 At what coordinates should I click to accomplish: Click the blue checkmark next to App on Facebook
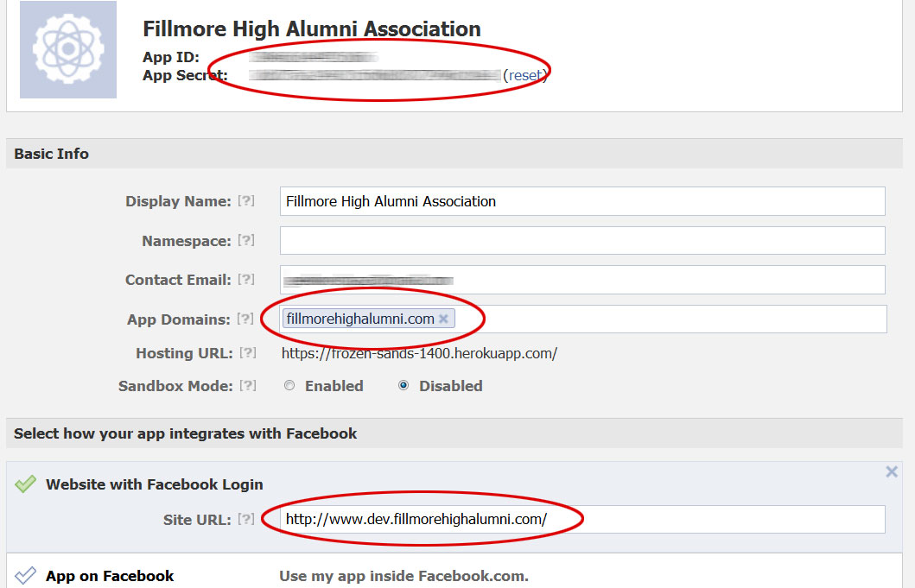click(26, 576)
